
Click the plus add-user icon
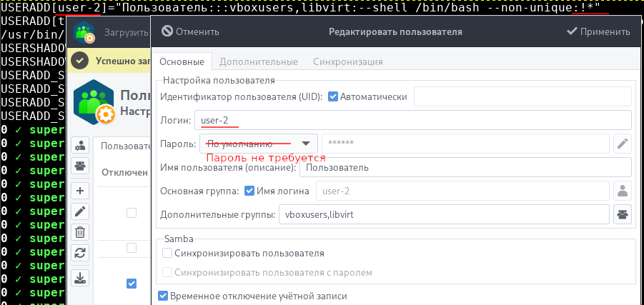(x=80, y=191)
